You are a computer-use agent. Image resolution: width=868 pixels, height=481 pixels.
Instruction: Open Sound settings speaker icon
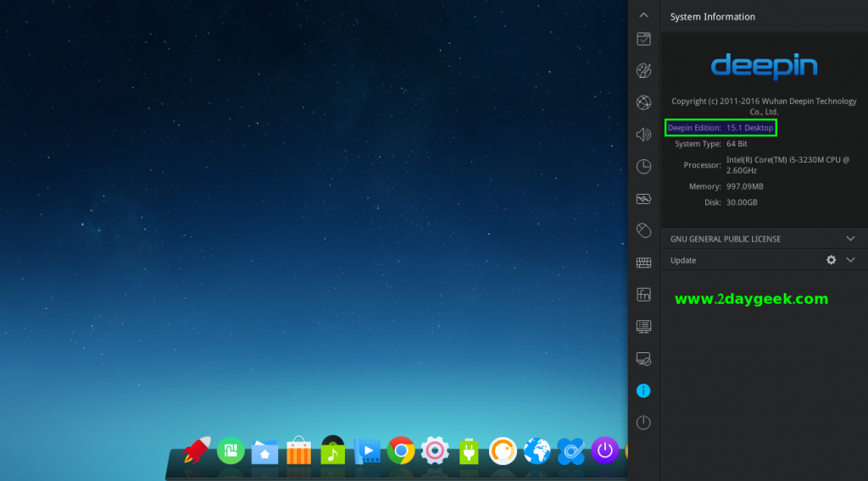pos(643,134)
